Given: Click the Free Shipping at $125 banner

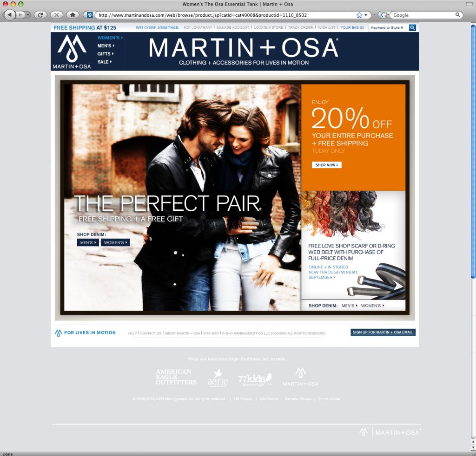Looking at the screenshot, I should click(x=85, y=27).
